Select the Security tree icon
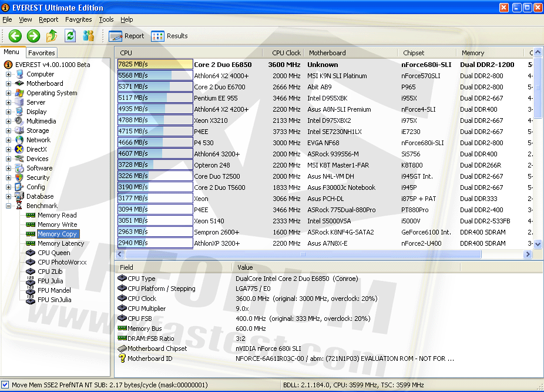The width and height of the screenshot is (544, 392). coord(19,177)
